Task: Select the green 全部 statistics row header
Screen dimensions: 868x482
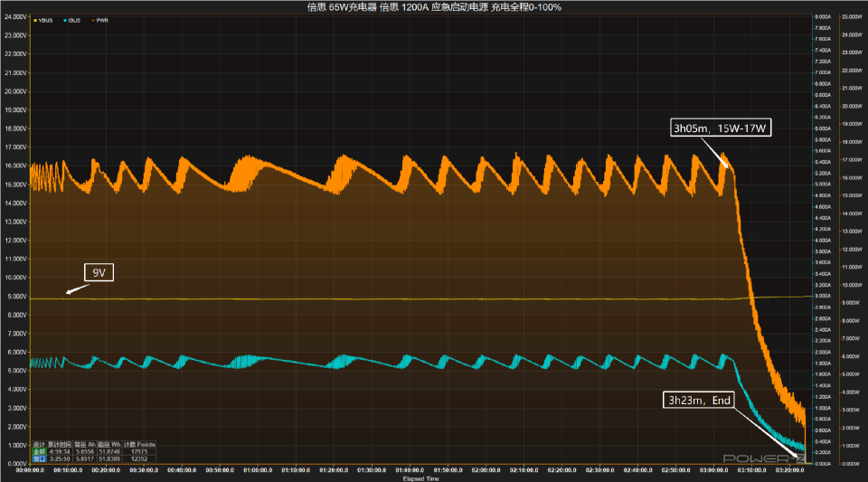Action: (39, 451)
